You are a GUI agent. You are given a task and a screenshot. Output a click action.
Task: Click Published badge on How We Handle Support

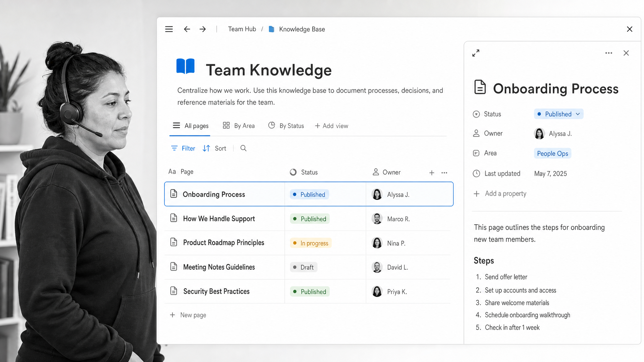click(x=310, y=219)
